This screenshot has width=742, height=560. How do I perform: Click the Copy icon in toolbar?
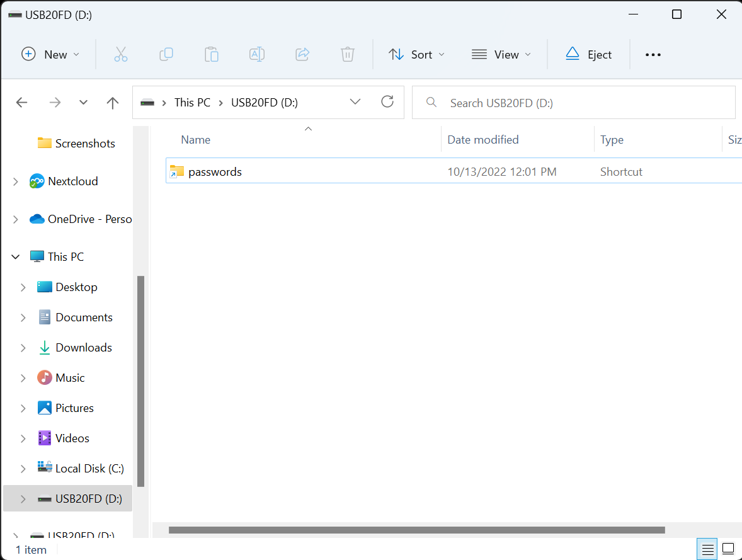click(166, 55)
